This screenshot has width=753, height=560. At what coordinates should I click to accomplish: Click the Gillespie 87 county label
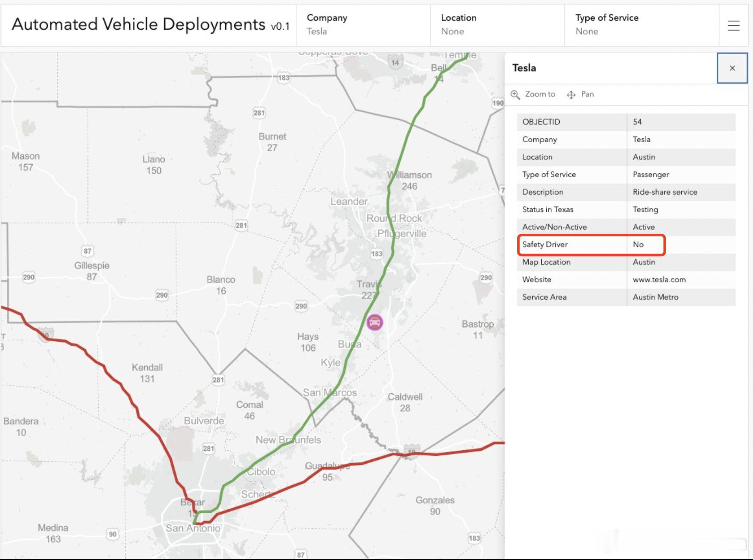tap(92, 271)
